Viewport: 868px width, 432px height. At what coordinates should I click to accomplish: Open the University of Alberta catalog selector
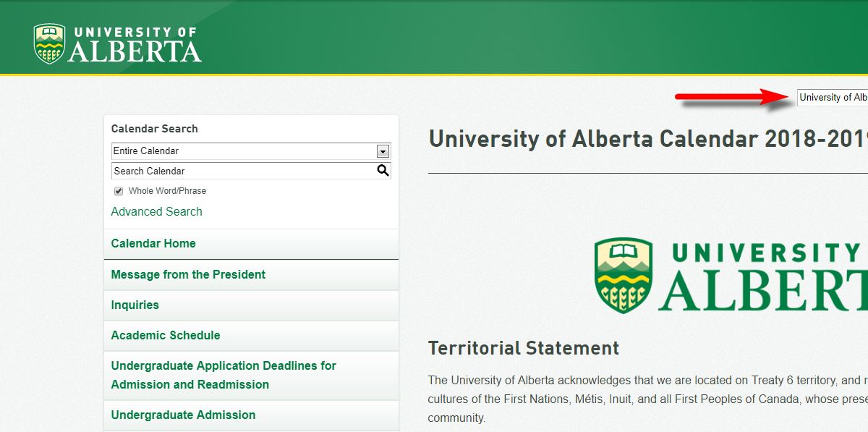tap(833, 98)
